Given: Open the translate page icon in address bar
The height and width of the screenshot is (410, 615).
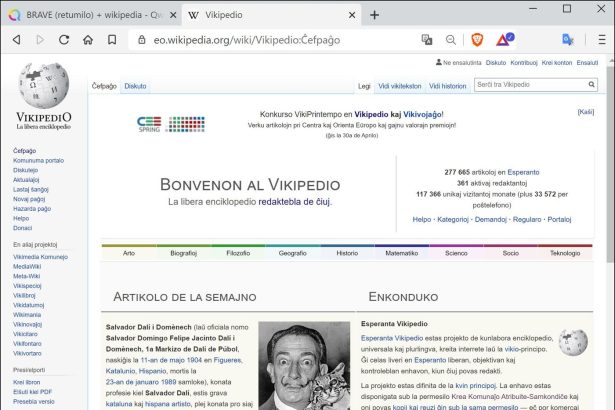Looking at the screenshot, I should [x=427, y=40].
